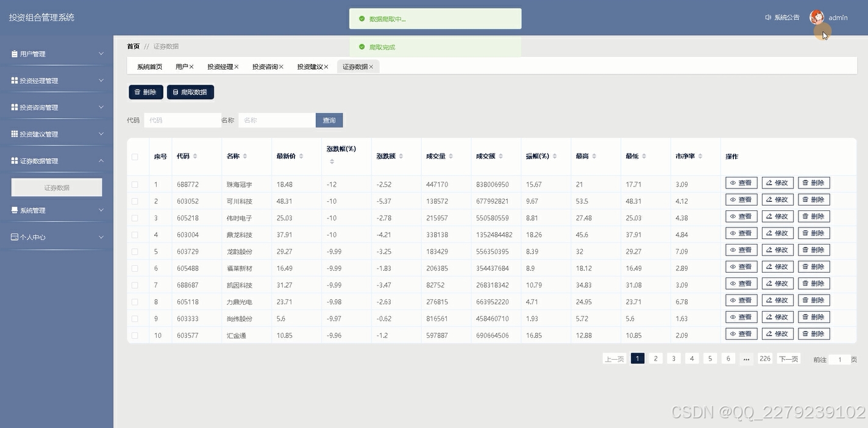Close the 投资咨询 tab

pos(280,66)
